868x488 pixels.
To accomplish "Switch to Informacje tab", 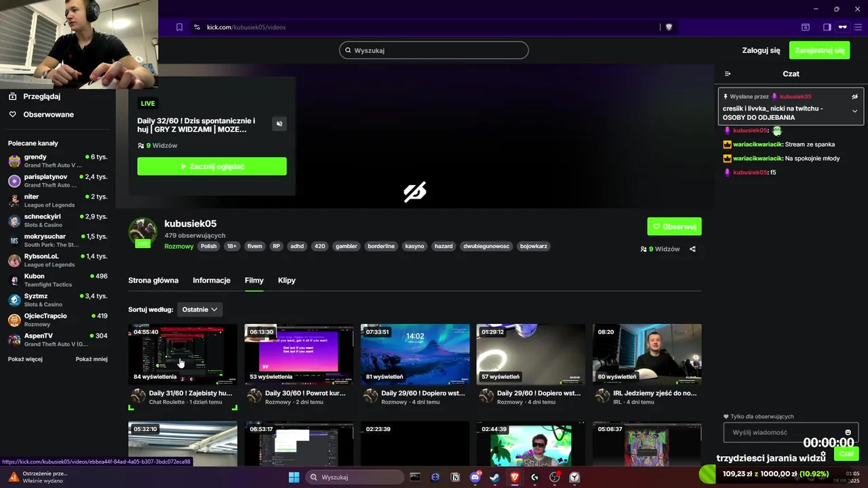I will point(212,280).
